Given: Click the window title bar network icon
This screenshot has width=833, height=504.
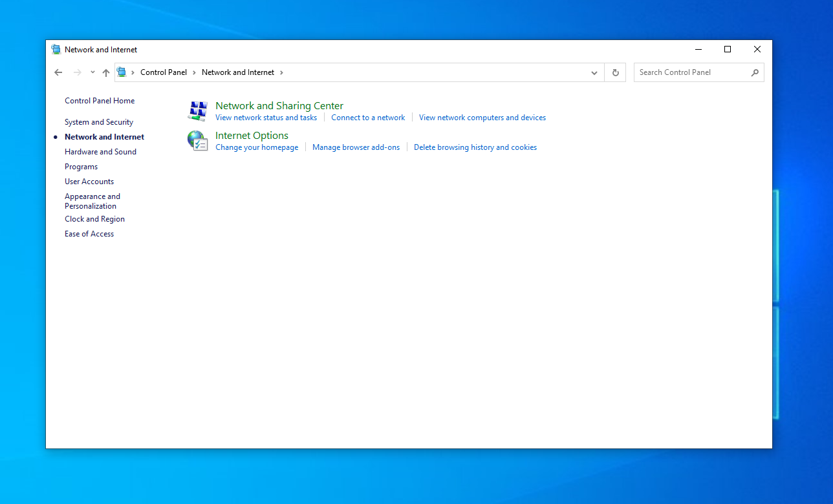Looking at the screenshot, I should pyautogui.click(x=56, y=50).
